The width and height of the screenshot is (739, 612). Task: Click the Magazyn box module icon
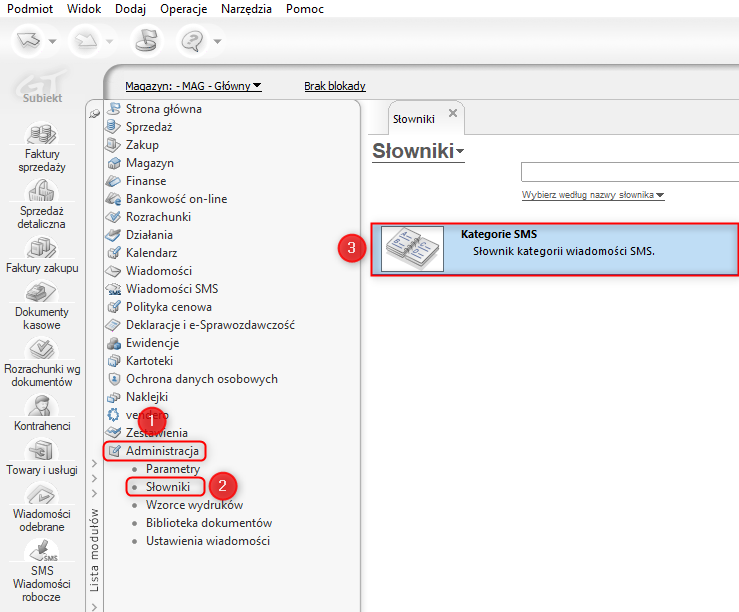pyautogui.click(x=114, y=163)
